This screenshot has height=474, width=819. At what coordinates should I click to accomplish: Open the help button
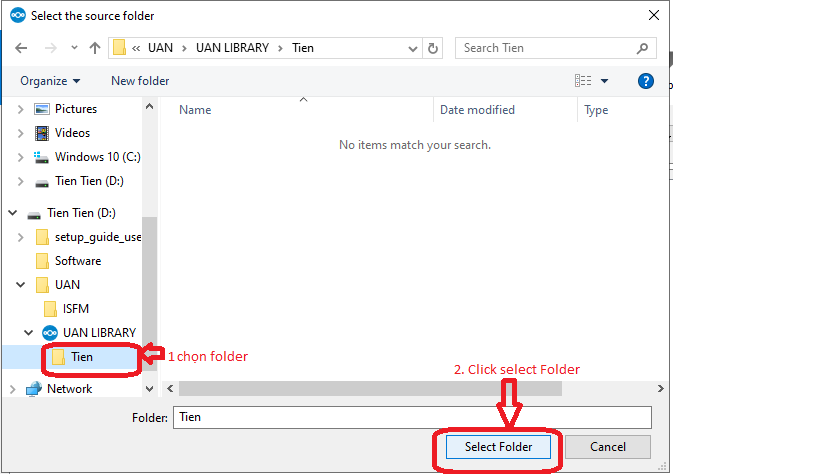point(646,81)
